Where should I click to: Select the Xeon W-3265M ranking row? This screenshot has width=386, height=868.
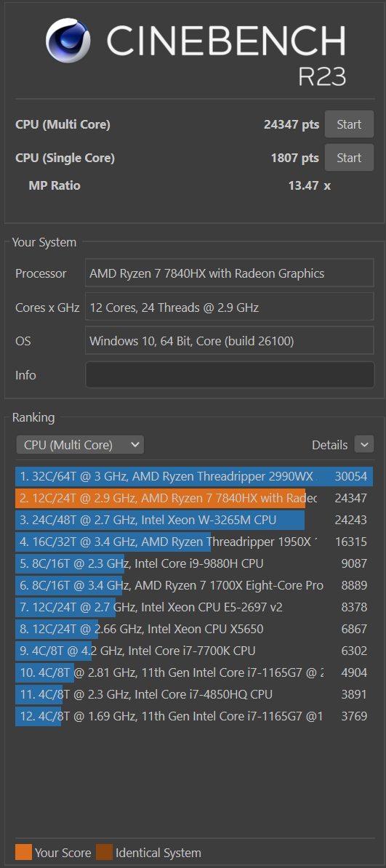194,520
